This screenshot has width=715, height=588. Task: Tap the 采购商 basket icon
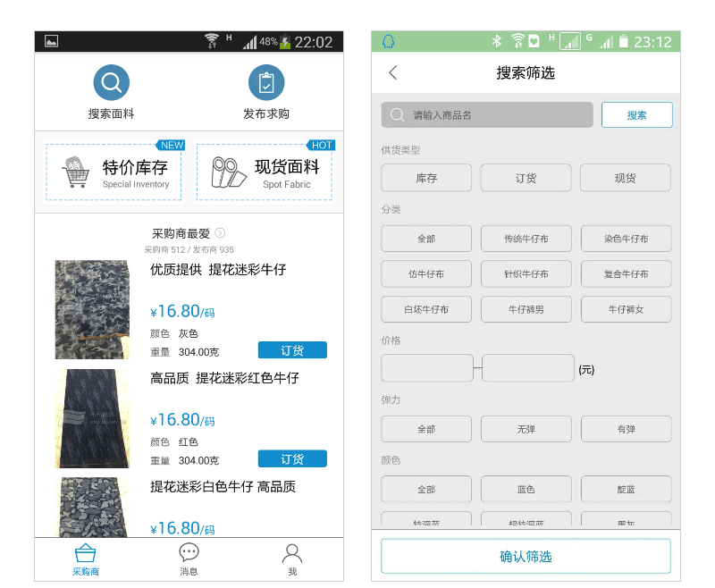85,553
